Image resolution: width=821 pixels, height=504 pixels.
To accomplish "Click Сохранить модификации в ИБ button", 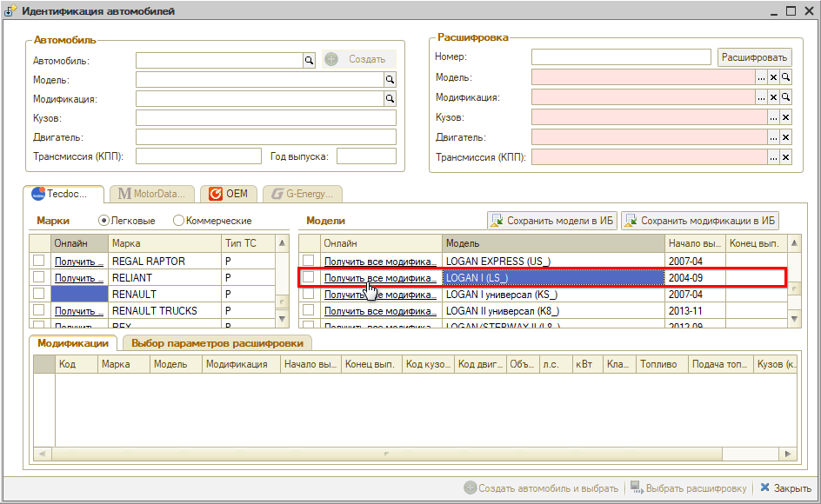I will tap(699, 221).
